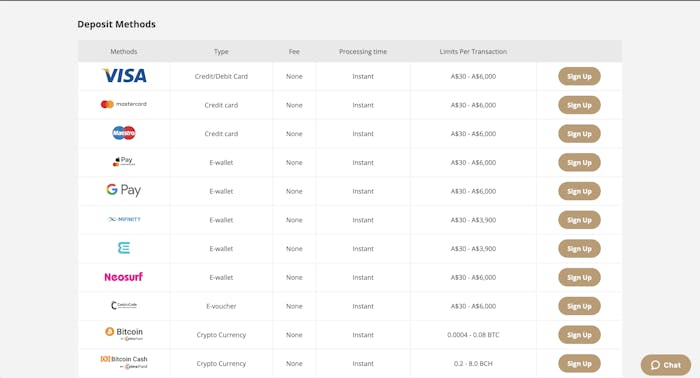This screenshot has height=378, width=700.
Task: Select E-wallet type in Apple Pay row
Action: coord(221,162)
